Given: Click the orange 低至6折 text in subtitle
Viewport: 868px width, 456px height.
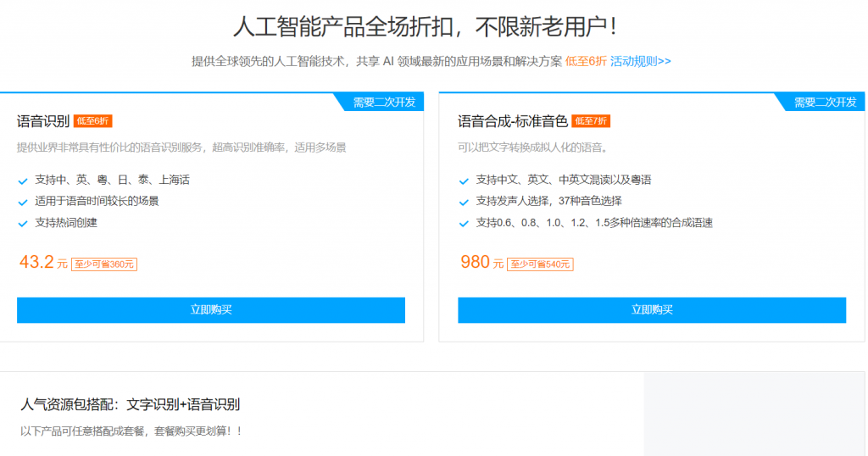Looking at the screenshot, I should point(586,61).
